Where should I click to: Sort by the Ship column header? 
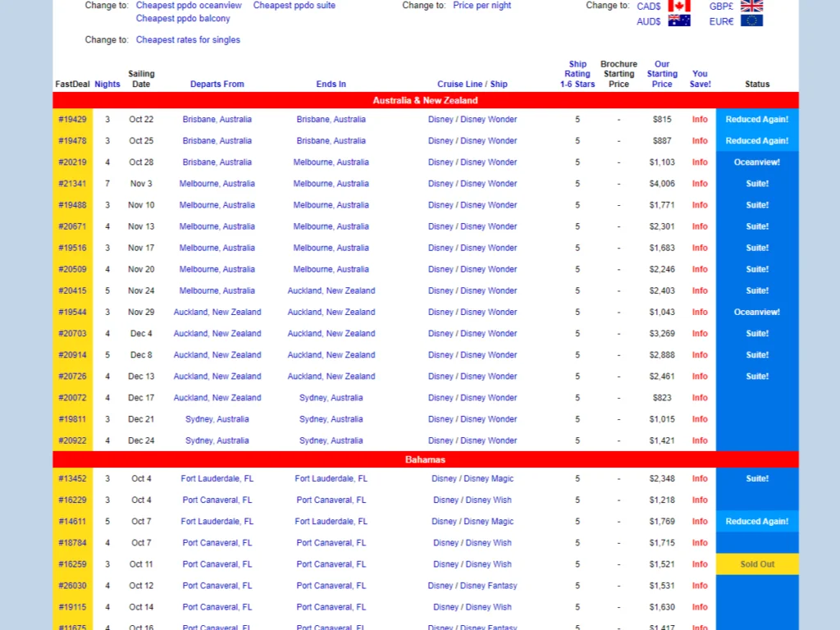[x=498, y=84]
